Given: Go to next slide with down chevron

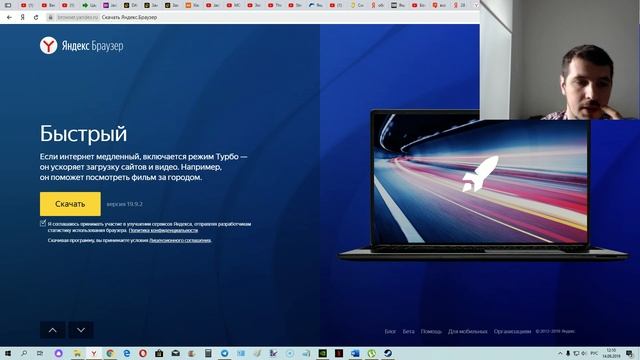Looking at the screenshot, I should click(81, 330).
